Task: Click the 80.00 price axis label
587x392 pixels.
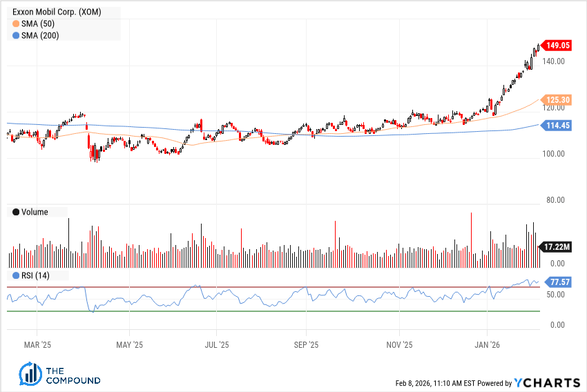Action: pos(555,200)
